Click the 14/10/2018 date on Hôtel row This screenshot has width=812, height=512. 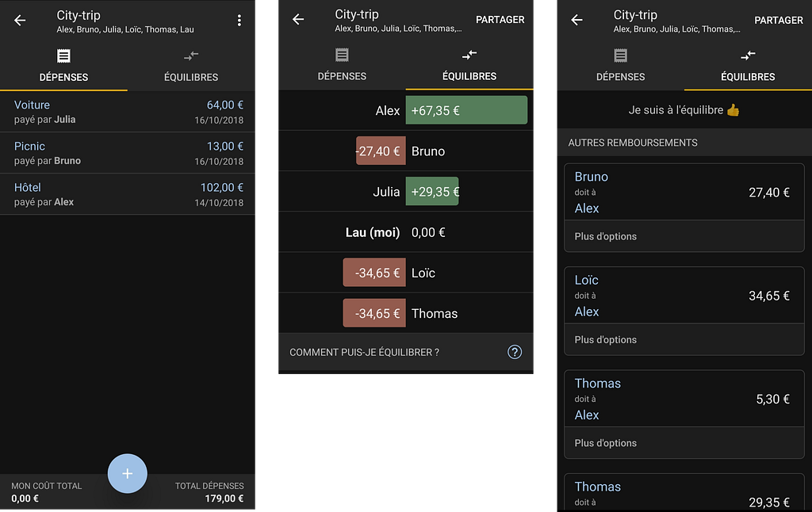click(219, 203)
